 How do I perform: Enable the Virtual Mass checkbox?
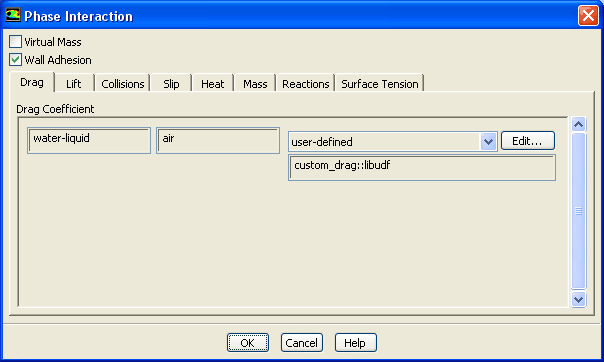coord(15,42)
